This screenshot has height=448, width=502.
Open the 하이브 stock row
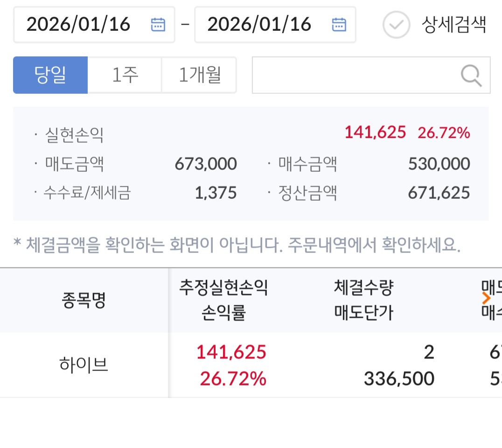[84, 365]
